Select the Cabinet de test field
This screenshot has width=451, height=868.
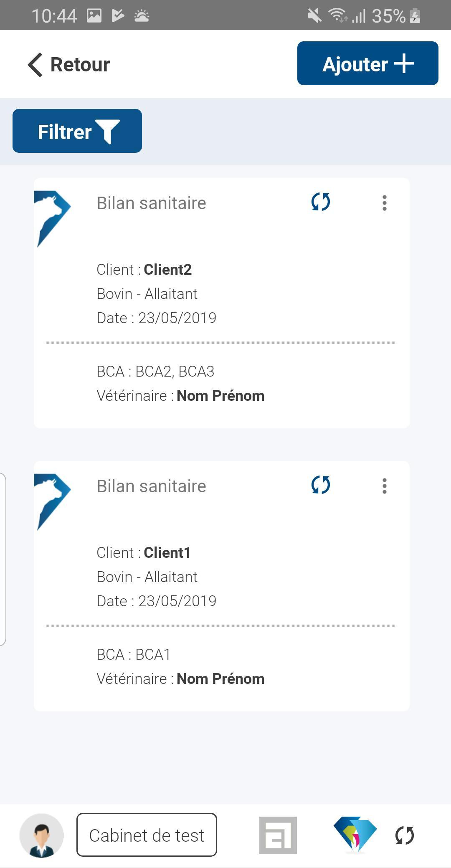(147, 835)
